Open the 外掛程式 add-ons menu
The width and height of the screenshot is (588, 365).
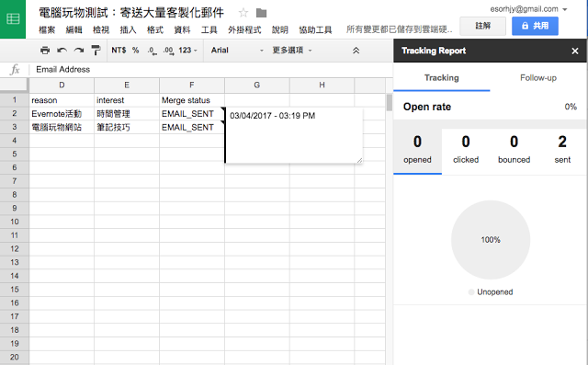(x=244, y=30)
